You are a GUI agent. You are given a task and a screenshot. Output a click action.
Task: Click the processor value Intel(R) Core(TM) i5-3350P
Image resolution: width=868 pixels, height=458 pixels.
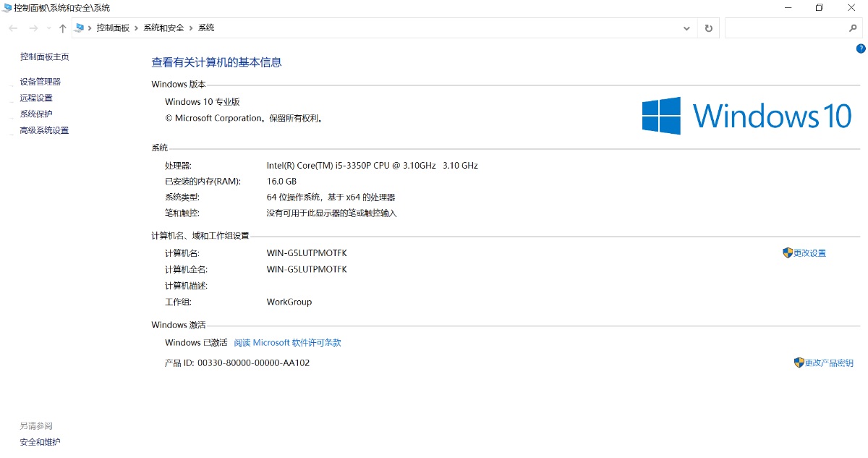click(x=373, y=165)
